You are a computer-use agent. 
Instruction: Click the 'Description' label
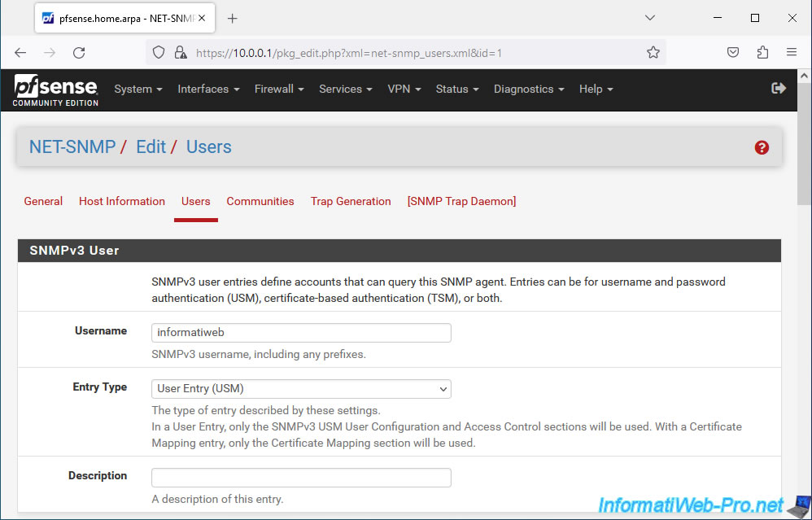pos(98,475)
